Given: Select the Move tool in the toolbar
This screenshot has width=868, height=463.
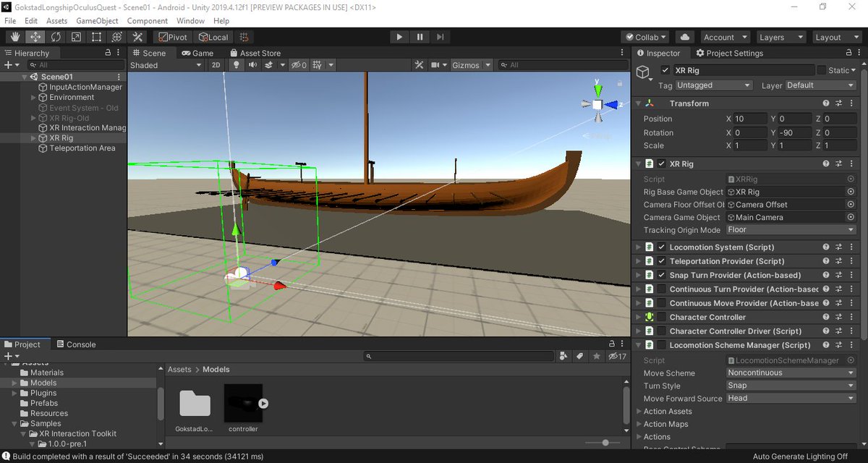Looking at the screenshot, I should pyautogui.click(x=35, y=37).
